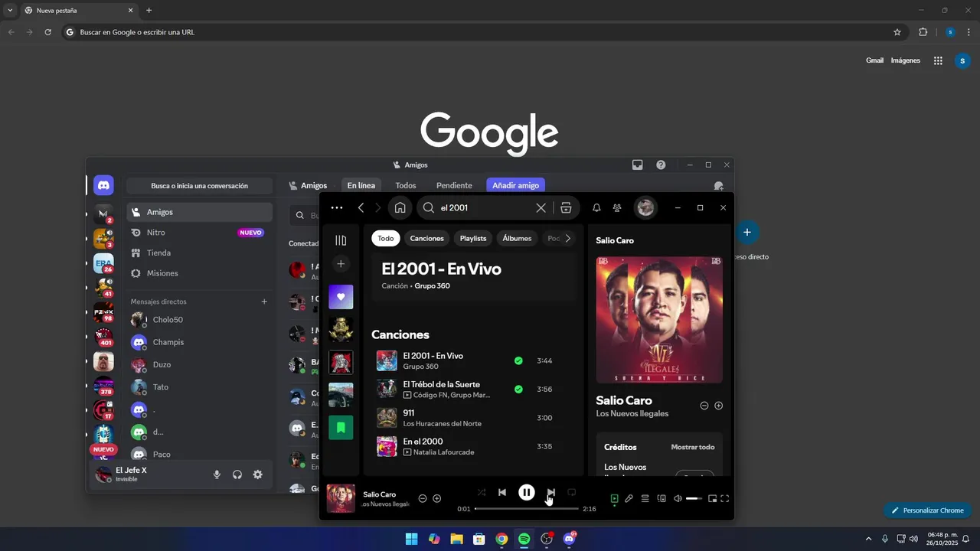Seek in the song progress bar

pyautogui.click(x=527, y=509)
